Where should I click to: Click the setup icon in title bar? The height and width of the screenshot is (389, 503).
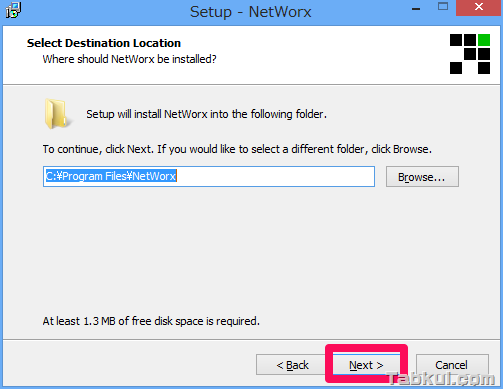(x=13, y=11)
